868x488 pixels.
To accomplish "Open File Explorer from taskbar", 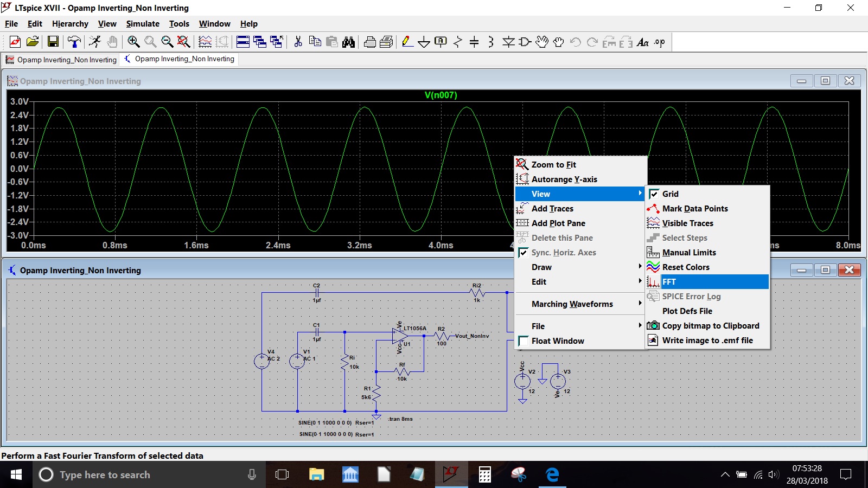I will (316, 475).
